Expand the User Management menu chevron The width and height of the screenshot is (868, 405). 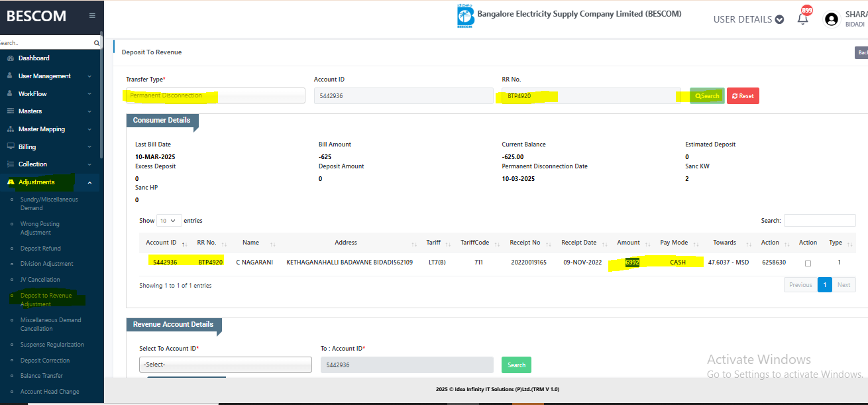89,76
